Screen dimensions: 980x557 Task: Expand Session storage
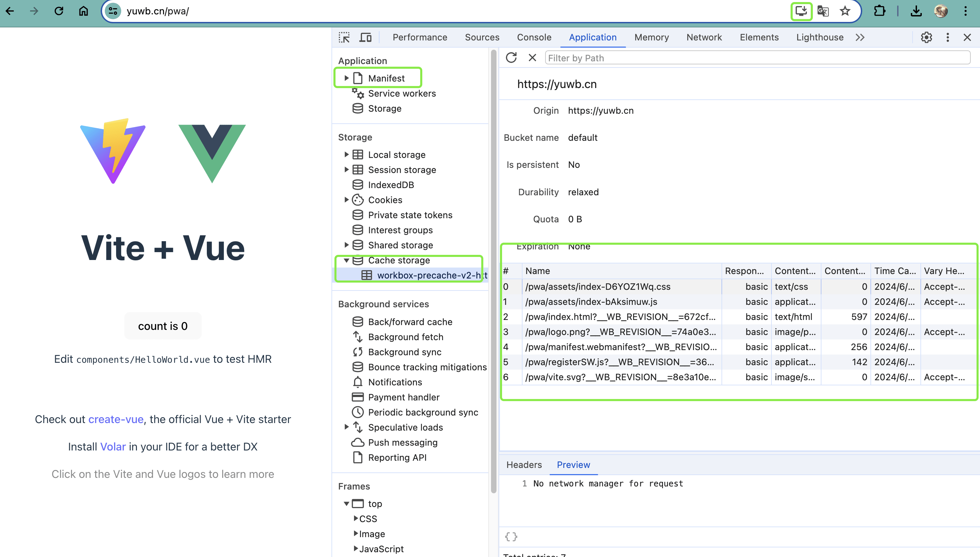pos(347,170)
